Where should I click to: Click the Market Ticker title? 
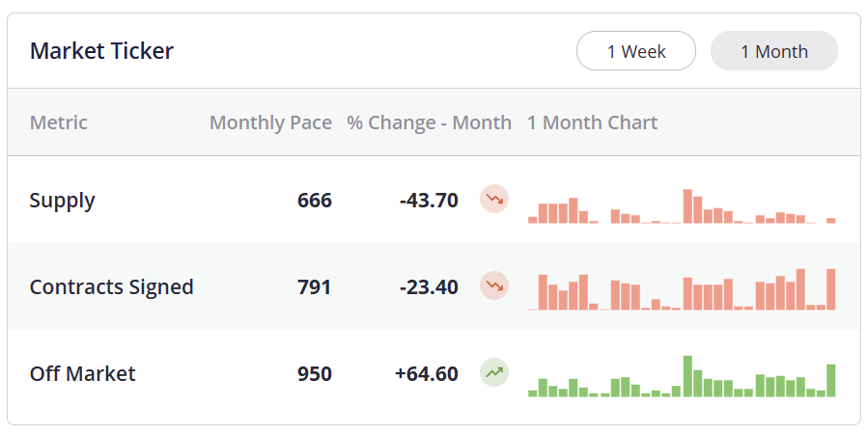point(102,51)
